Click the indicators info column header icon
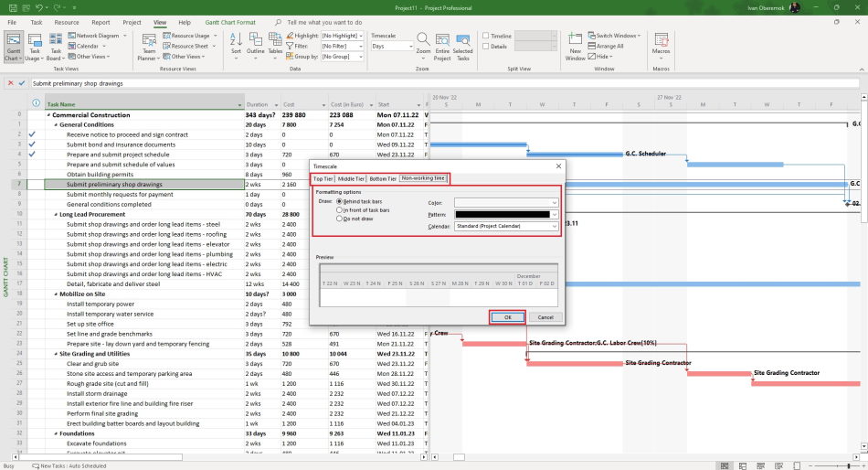Screen dimensions: 868x470 [x=36, y=103]
